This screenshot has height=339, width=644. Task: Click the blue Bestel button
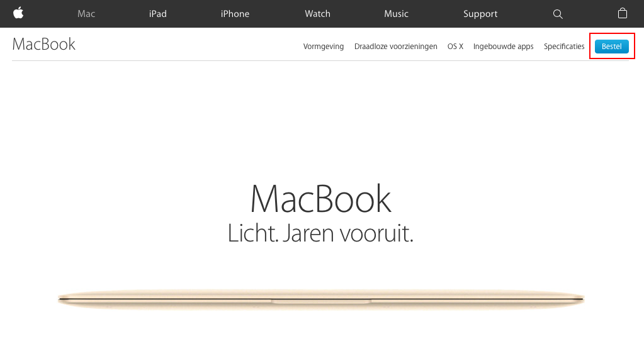point(611,47)
